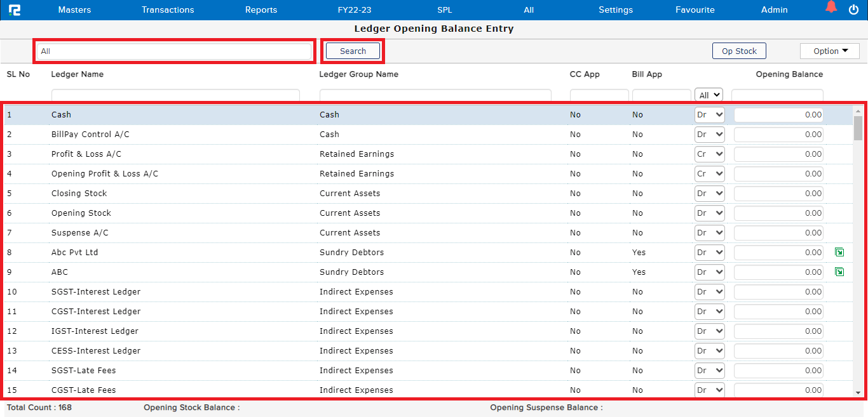Open the Transactions menu
Viewport: 868px width, 417px height.
tap(168, 10)
